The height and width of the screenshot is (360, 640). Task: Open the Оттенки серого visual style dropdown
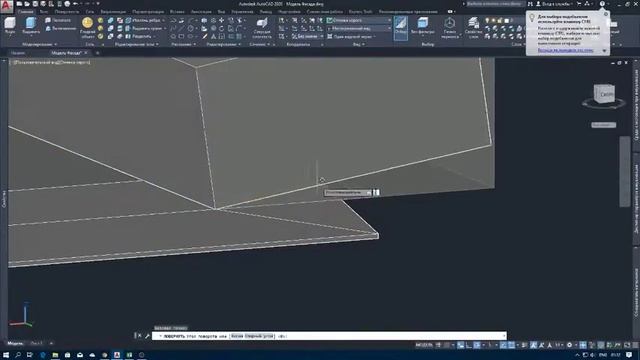(x=359, y=20)
